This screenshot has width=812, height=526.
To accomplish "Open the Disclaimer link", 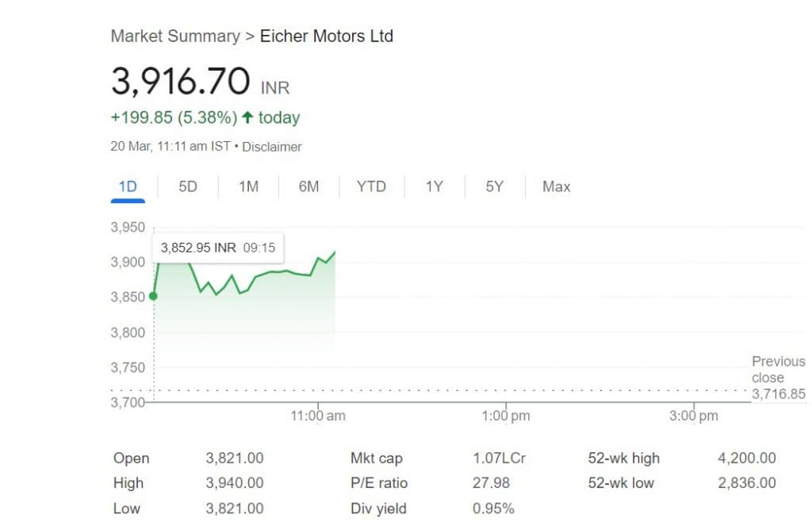I will (272, 147).
